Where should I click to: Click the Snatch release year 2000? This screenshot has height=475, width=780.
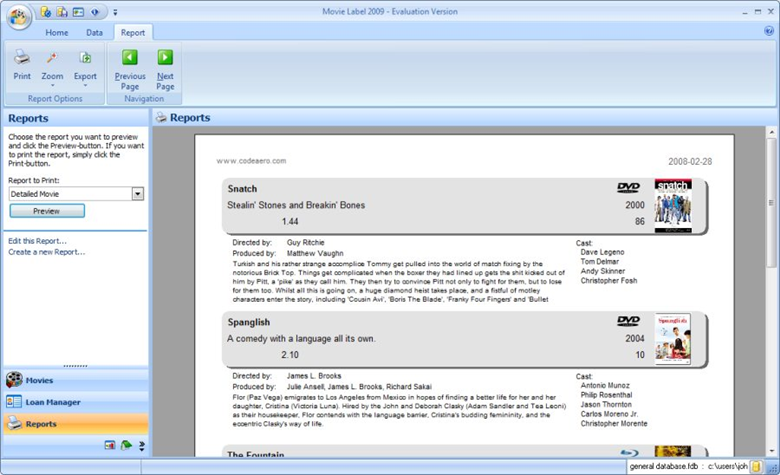coord(635,205)
